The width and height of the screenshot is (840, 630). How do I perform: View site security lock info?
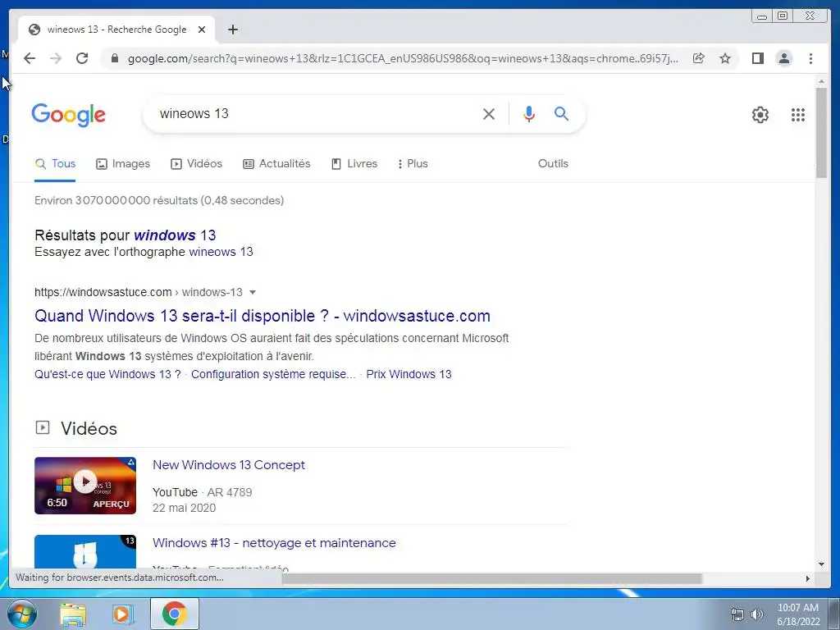[x=115, y=58]
